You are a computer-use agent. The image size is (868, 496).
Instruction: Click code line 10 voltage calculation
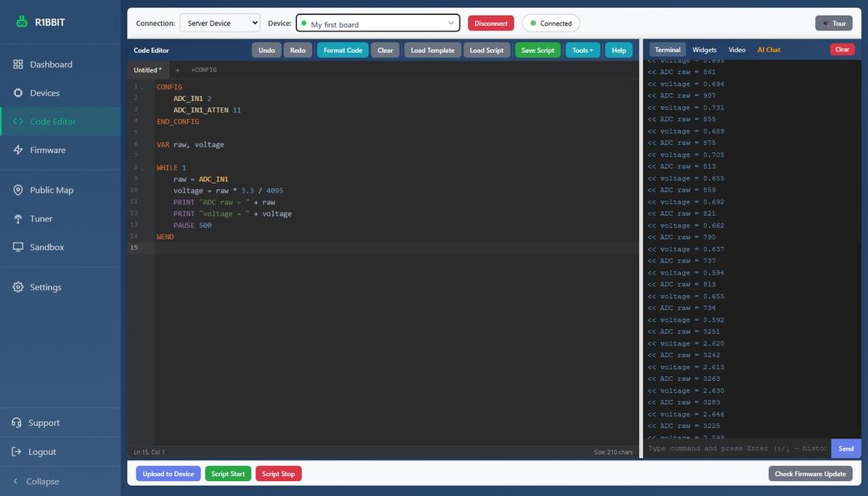tap(228, 191)
